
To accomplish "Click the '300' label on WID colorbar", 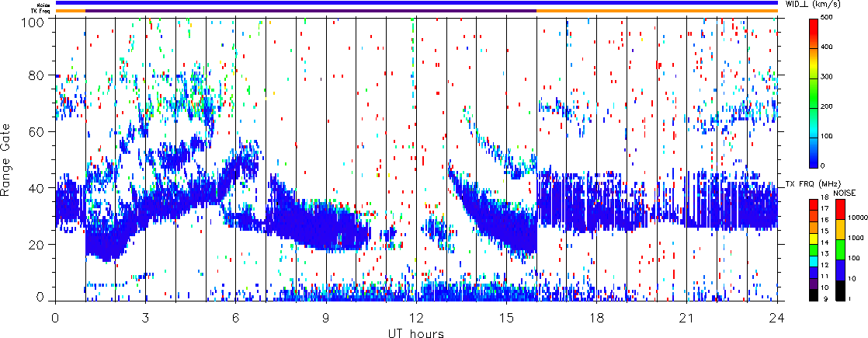I will coord(827,77).
